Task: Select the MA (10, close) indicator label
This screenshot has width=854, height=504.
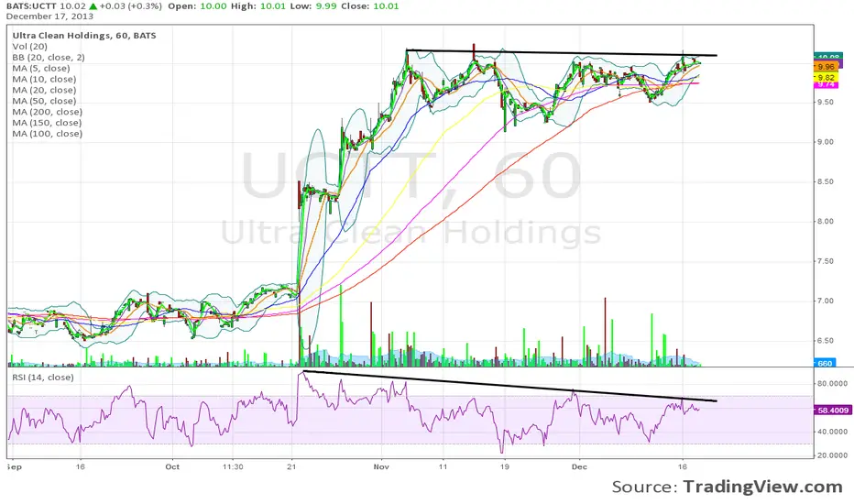Action: [x=44, y=79]
